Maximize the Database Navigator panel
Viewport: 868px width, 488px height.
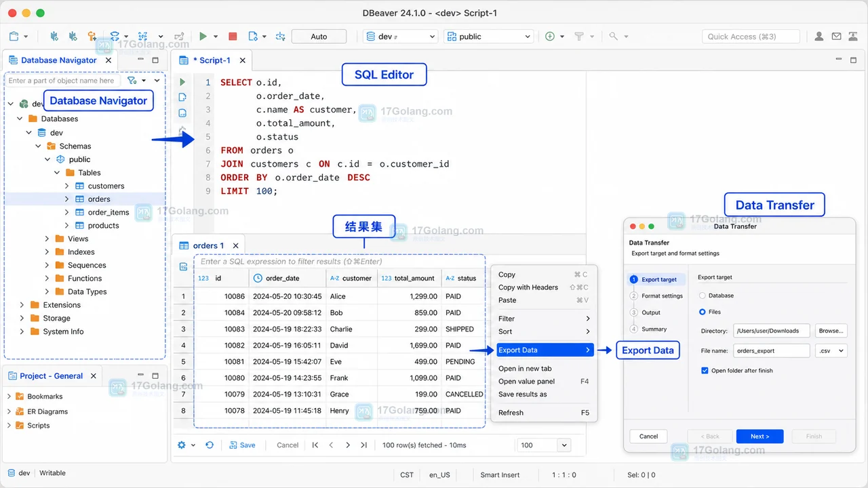(x=157, y=60)
